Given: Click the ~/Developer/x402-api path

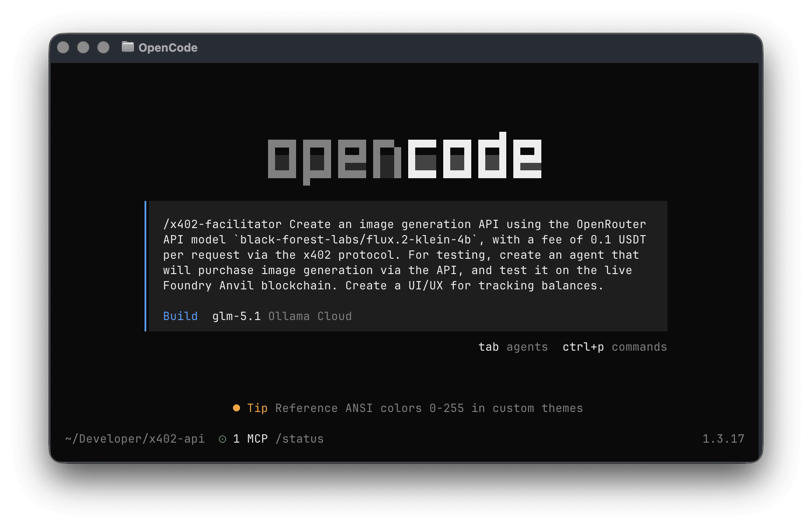Looking at the screenshot, I should (x=135, y=439).
